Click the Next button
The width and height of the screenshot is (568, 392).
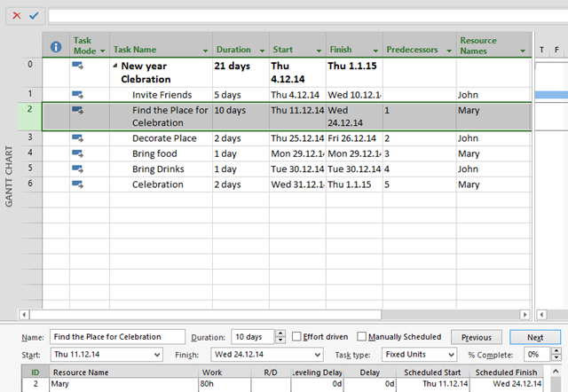(x=535, y=337)
